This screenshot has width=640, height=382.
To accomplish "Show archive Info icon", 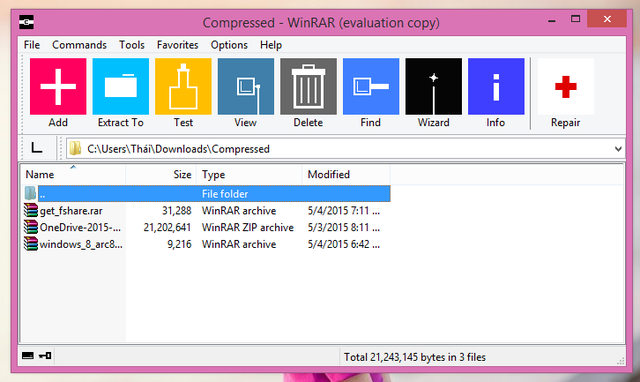I will tap(496, 87).
